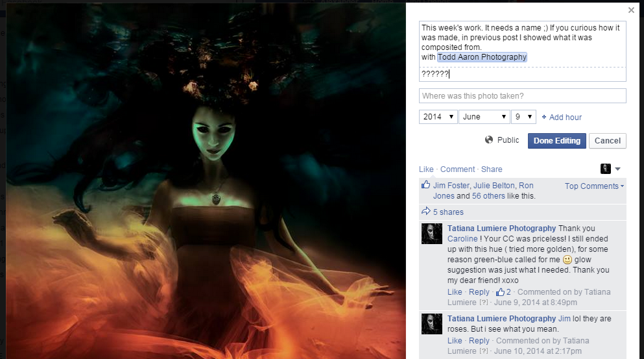This screenshot has width=644, height=359.
Task: Click the Jim mention in the roses comment
Action: coord(564,319)
